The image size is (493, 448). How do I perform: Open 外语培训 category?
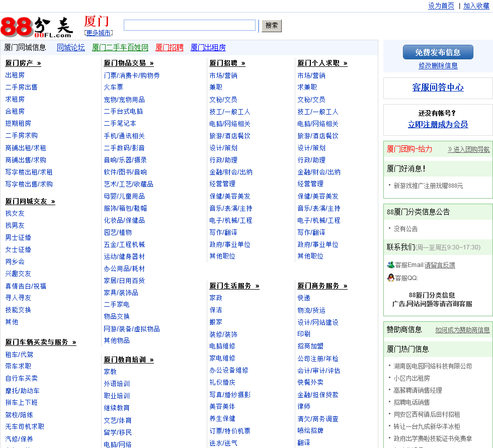[117, 384]
